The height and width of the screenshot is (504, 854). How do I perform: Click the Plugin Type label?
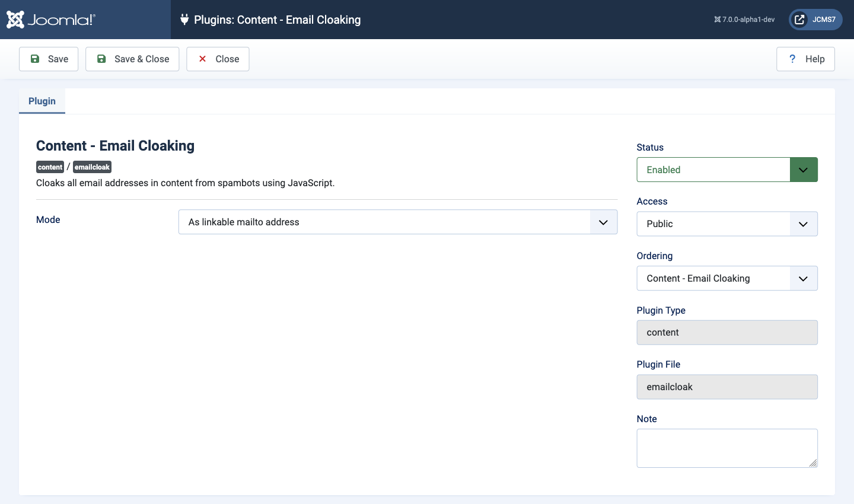tap(661, 311)
